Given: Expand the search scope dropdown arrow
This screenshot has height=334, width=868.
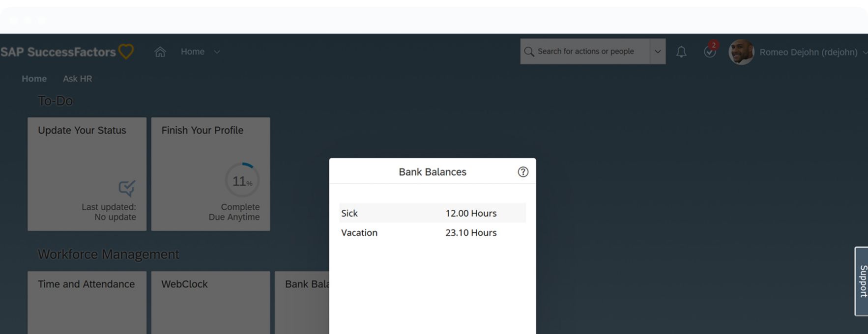Looking at the screenshot, I should [x=658, y=52].
